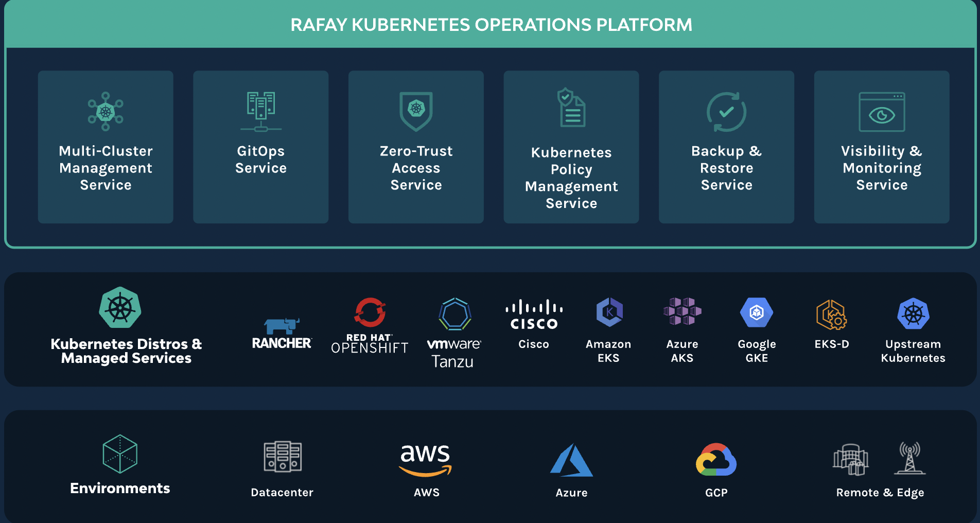Click the Azure AKS icon
The height and width of the screenshot is (523, 980).
(682, 311)
